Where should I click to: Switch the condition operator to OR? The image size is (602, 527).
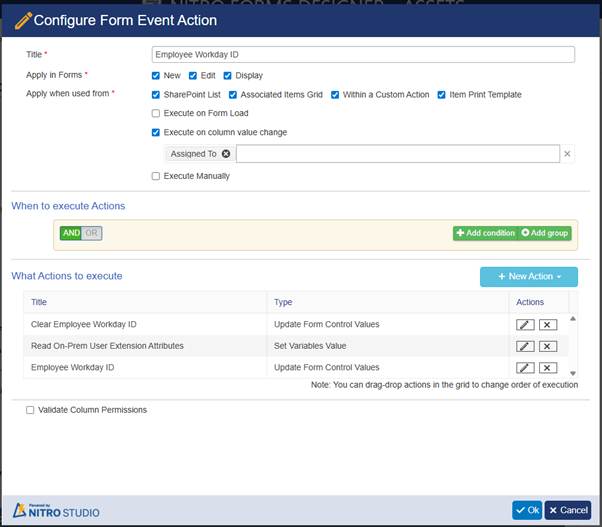pyautogui.click(x=92, y=233)
